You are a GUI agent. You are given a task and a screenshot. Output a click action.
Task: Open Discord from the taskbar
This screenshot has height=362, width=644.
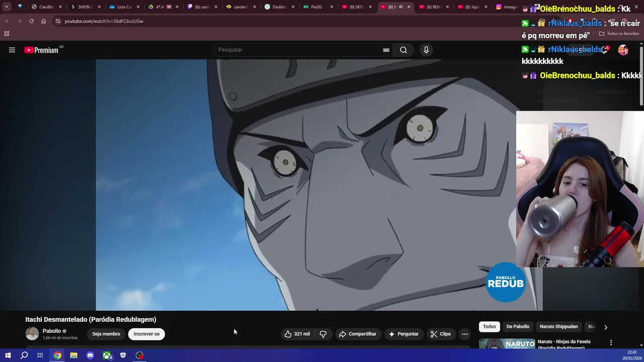pos(90,355)
